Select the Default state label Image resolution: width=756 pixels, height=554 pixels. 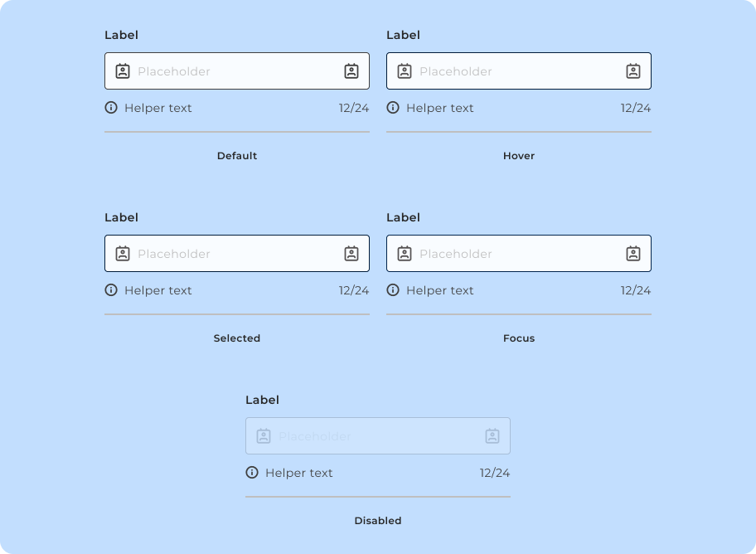(236, 155)
